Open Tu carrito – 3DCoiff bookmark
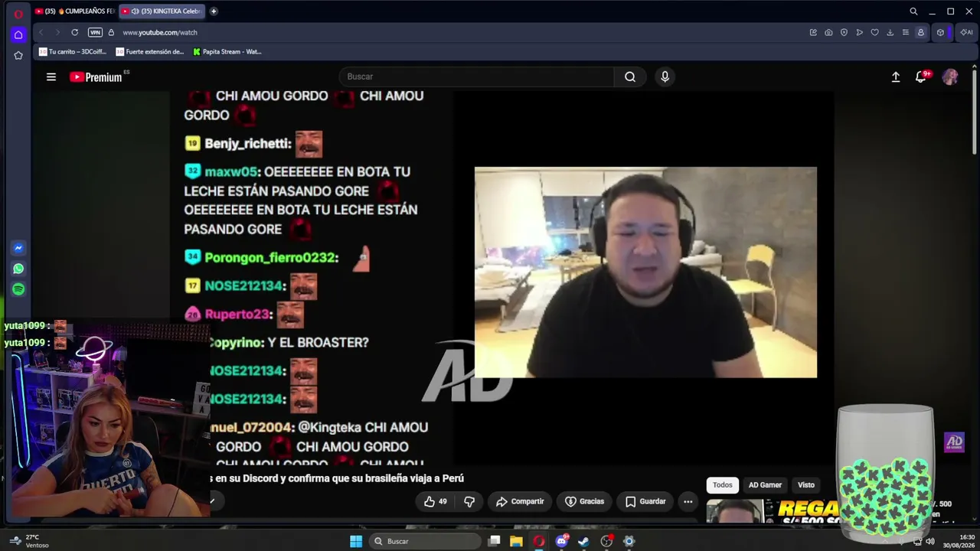 click(x=73, y=52)
